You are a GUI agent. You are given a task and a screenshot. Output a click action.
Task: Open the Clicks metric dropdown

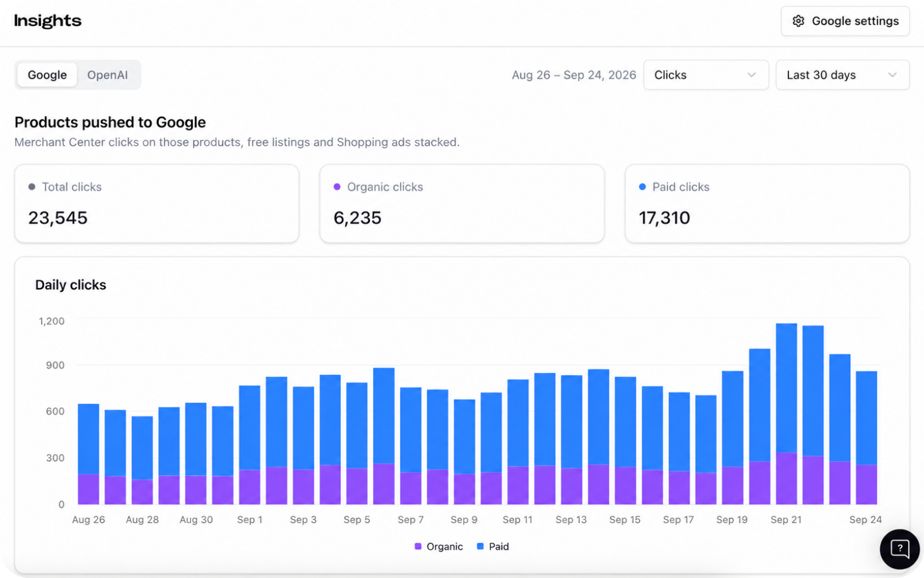pos(706,75)
